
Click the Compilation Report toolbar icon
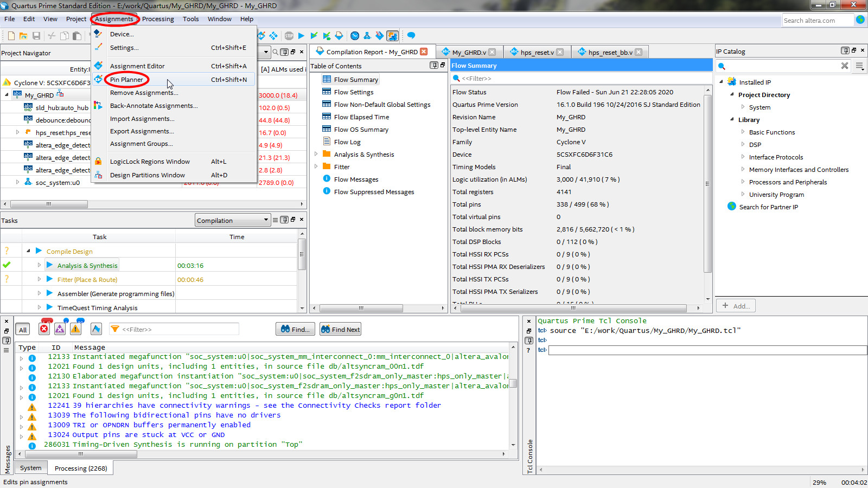339,36
